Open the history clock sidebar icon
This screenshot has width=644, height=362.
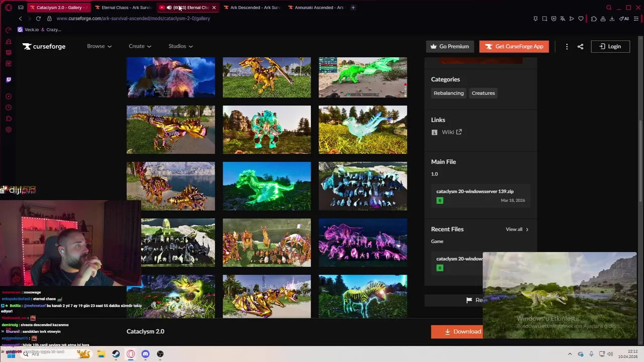[x=9, y=108]
